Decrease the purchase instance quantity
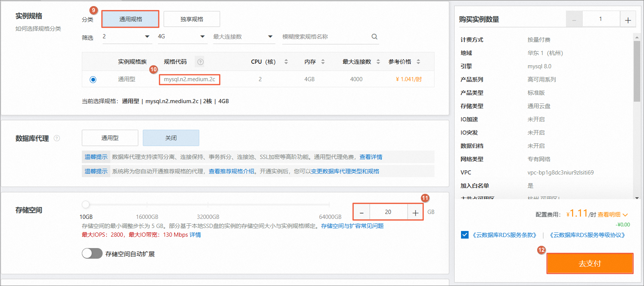The height and width of the screenshot is (286, 644). point(574,19)
